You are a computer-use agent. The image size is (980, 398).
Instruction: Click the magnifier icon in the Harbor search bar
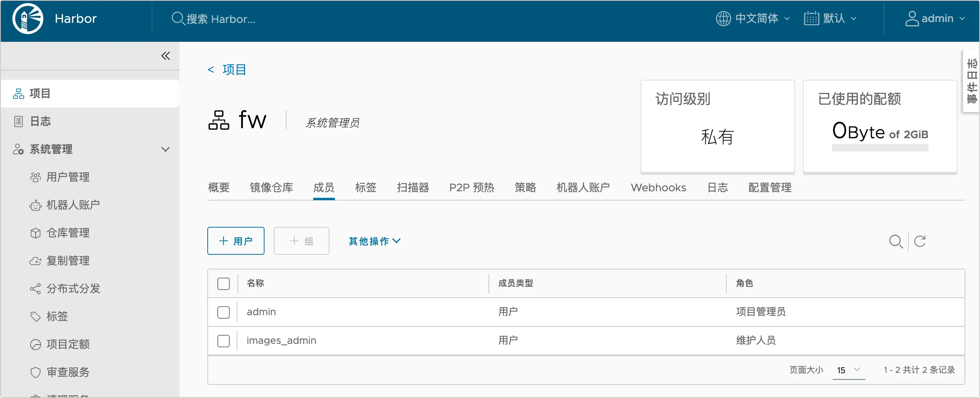(x=178, y=19)
